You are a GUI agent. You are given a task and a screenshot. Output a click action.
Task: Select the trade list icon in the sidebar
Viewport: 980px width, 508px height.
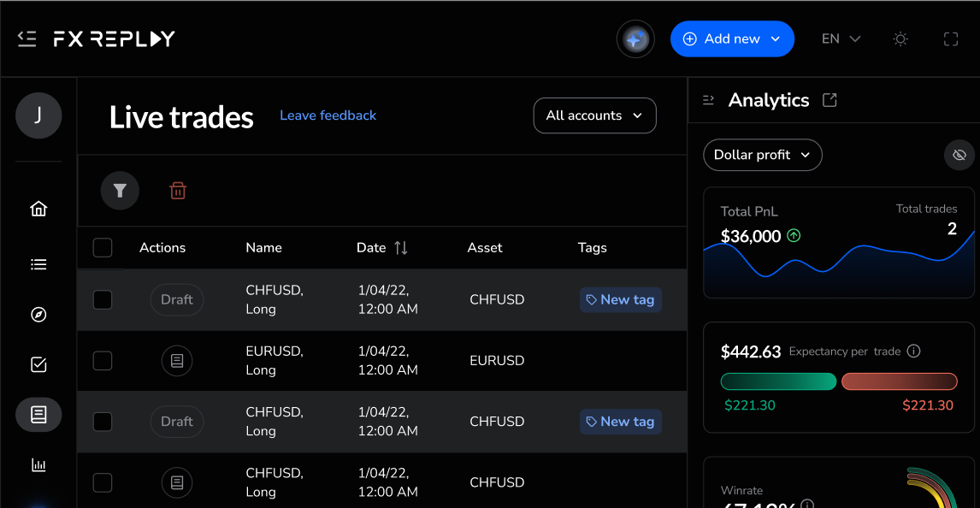pyautogui.click(x=38, y=263)
